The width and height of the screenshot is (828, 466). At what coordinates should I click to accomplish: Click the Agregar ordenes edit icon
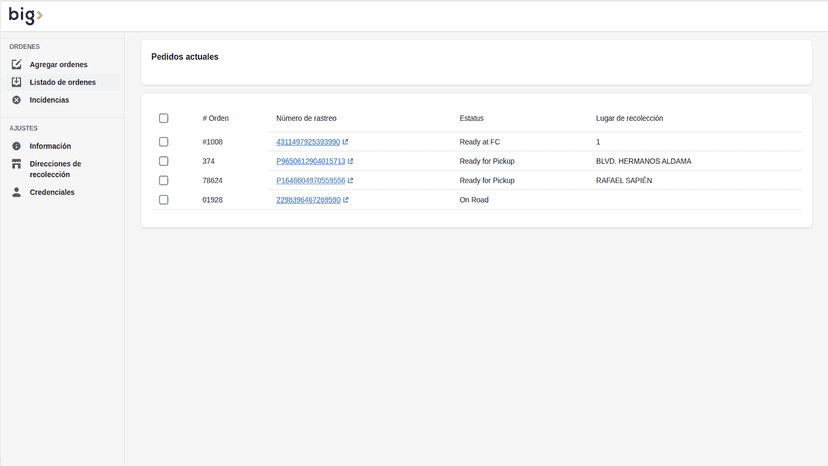16,64
